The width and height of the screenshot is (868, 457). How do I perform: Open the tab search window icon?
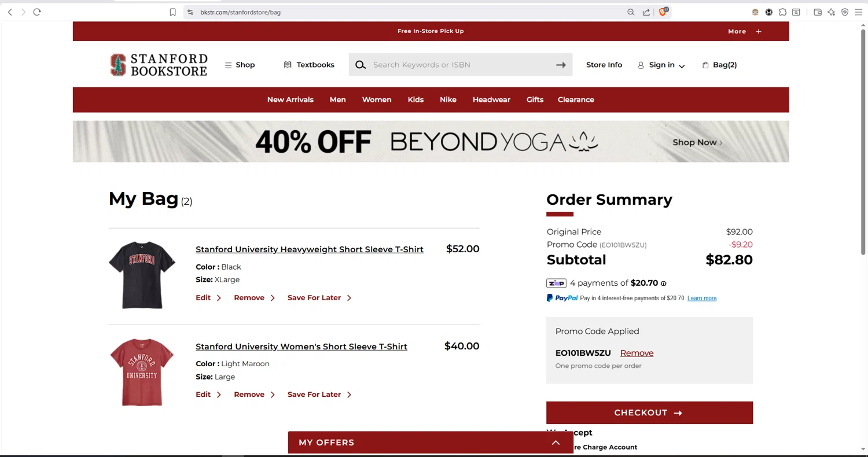pos(796,12)
